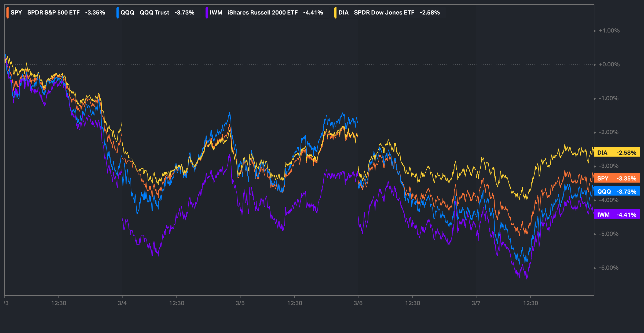Image resolution: width=644 pixels, height=333 pixels.
Task: Click the -2.00% label on the price axis
Action: tap(609, 132)
